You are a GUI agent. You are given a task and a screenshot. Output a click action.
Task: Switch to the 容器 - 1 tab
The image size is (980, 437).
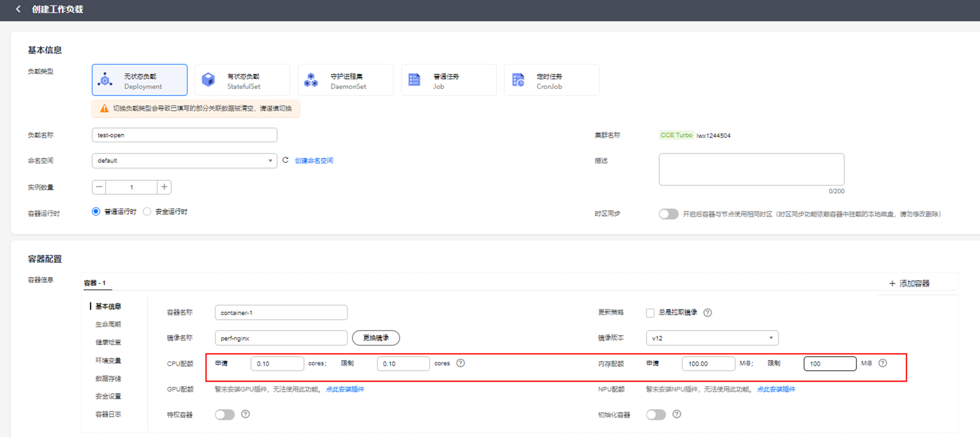pyautogui.click(x=95, y=283)
